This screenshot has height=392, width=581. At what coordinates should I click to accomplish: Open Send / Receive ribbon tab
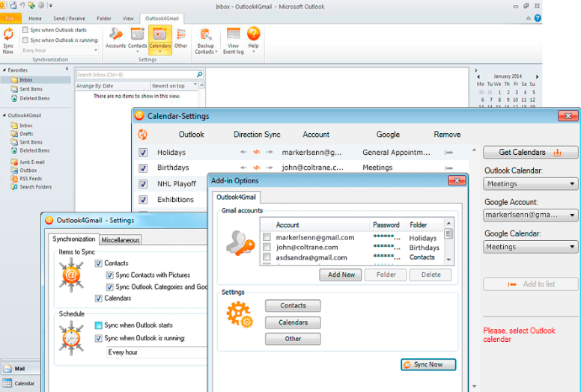70,19
